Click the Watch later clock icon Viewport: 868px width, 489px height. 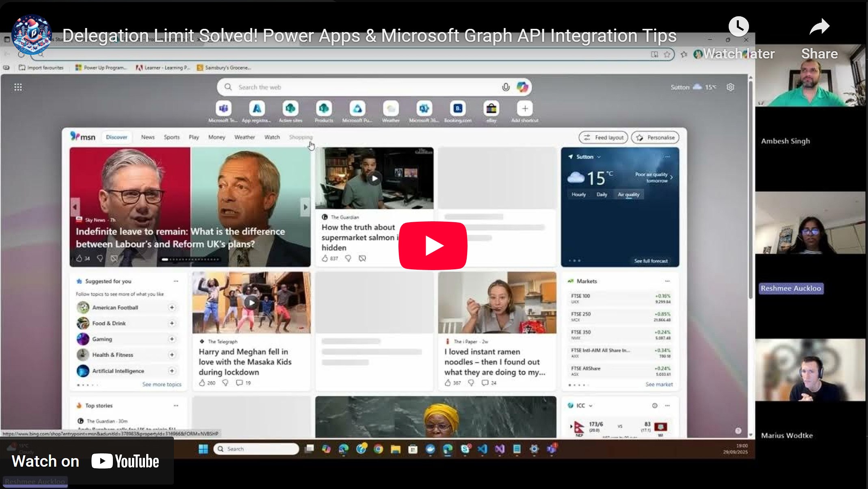(738, 27)
